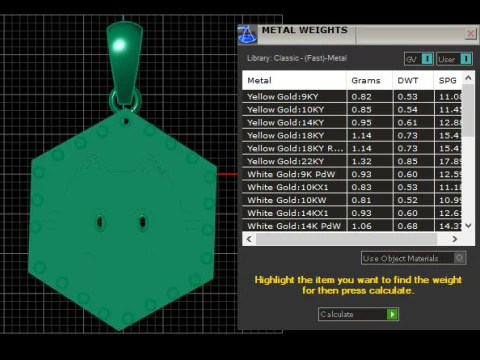Sort by the DWT column header
Viewport: 480px width, 360px height.
[x=413, y=80]
